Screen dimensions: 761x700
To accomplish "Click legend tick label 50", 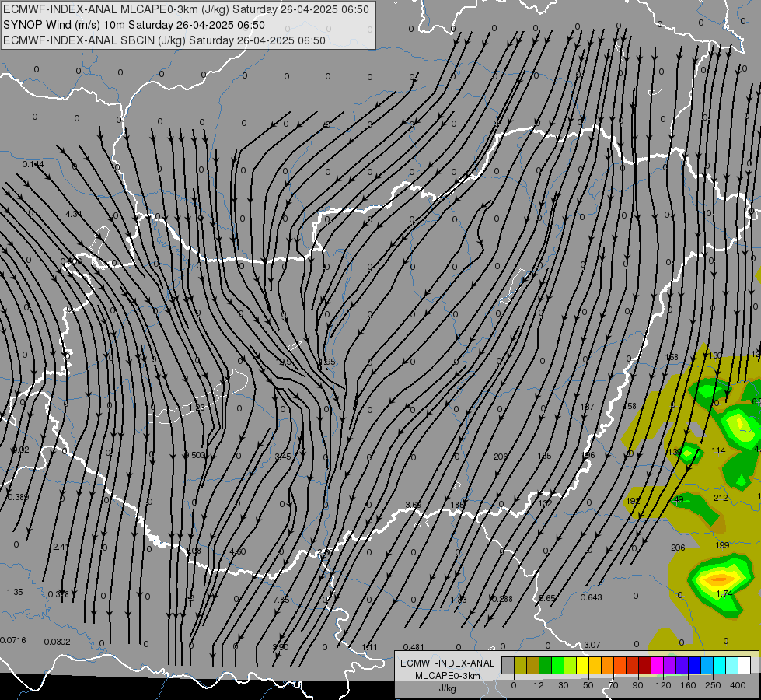I will 588,685.
